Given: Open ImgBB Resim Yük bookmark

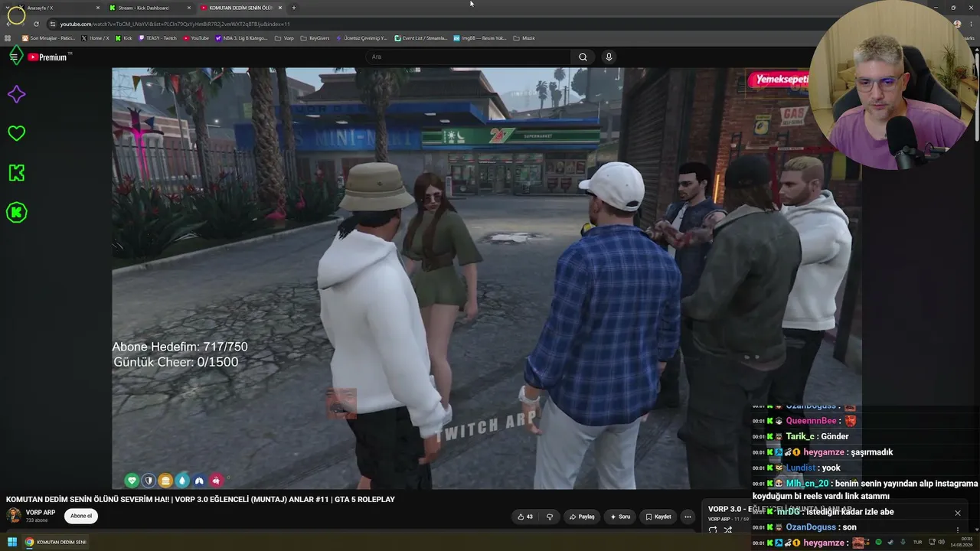Looking at the screenshot, I should [x=480, y=37].
